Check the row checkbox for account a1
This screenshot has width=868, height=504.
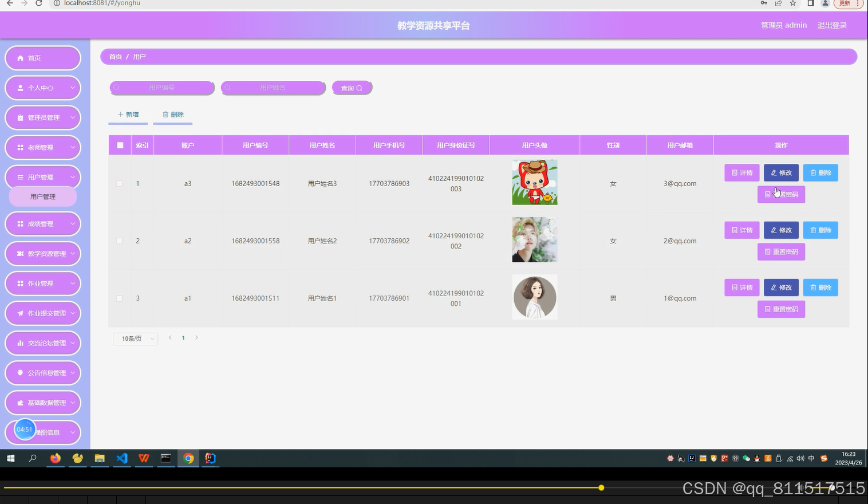(119, 298)
